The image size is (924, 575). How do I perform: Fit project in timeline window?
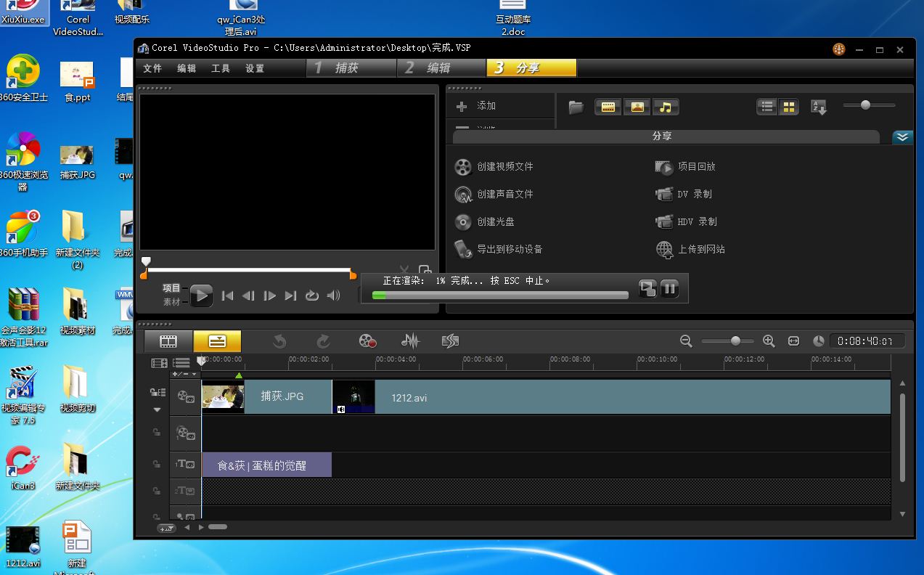pos(793,340)
